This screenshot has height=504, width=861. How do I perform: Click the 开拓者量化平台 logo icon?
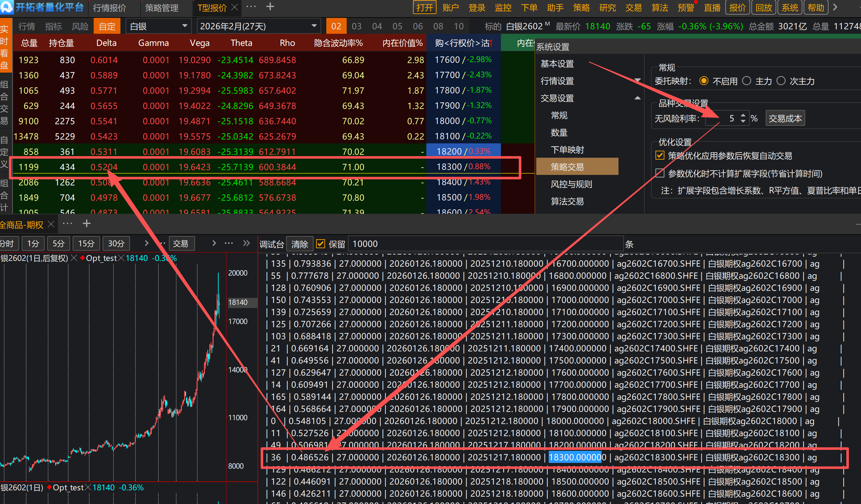coord(7,7)
